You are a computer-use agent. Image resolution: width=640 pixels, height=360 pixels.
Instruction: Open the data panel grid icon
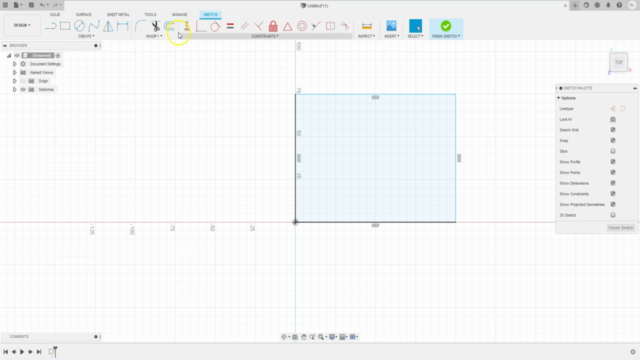click(x=5, y=5)
